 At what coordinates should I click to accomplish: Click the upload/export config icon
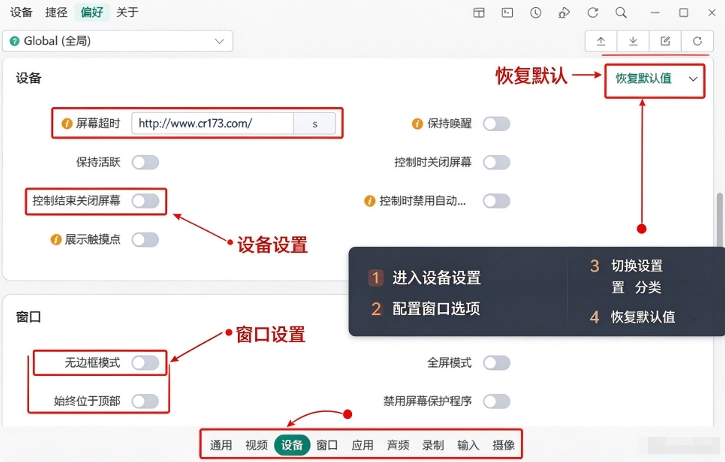pyautogui.click(x=601, y=41)
